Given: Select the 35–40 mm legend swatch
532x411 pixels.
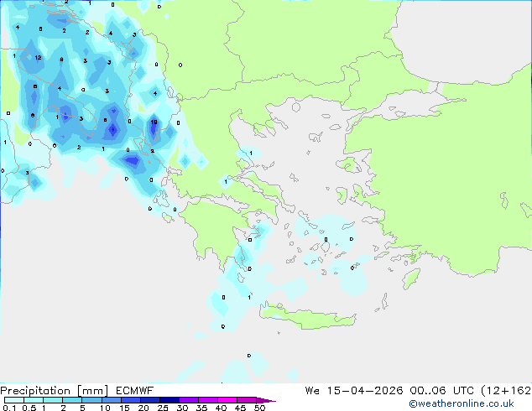Looking at the screenshot, I should tap(207, 400).
